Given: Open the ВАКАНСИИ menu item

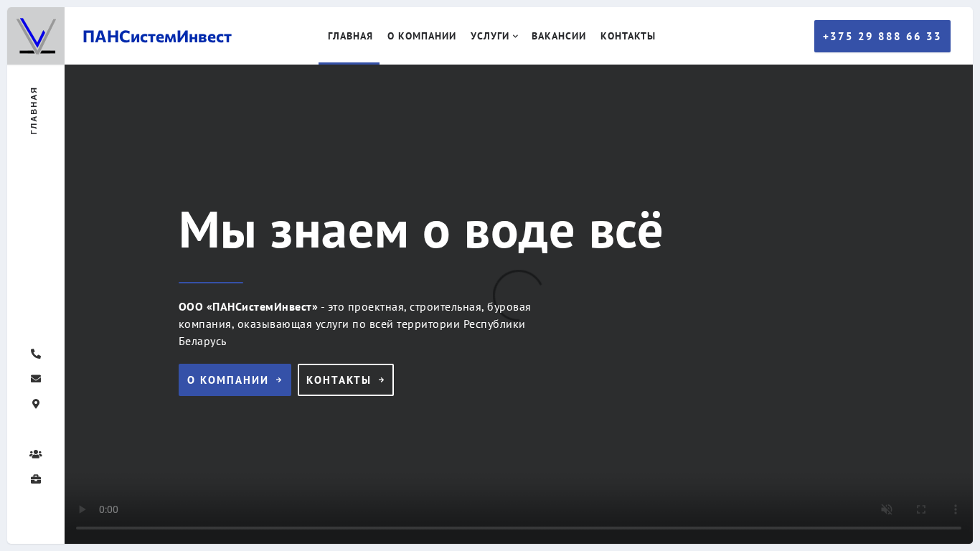Looking at the screenshot, I should tap(559, 36).
